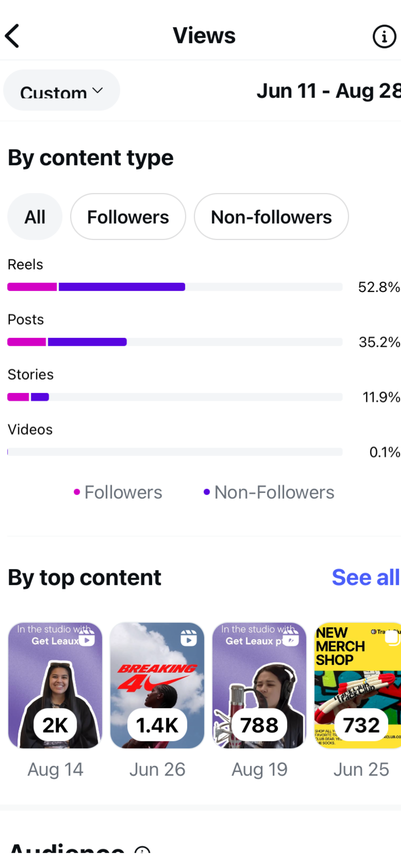Image resolution: width=401 pixels, height=868 pixels.
Task: Tap the reel icon on Aug 19 thumbnail
Action: point(291,638)
